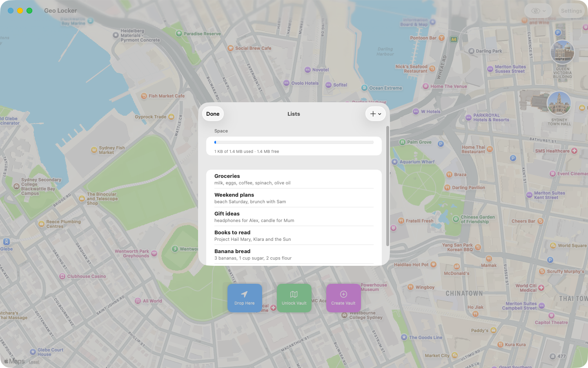Click the Darling Pavilion marker

click(x=447, y=188)
